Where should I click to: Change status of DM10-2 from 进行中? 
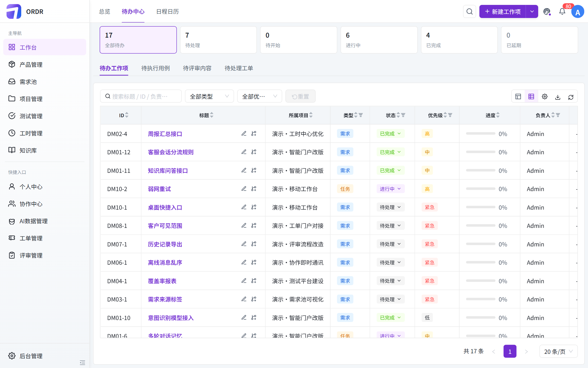(x=390, y=189)
